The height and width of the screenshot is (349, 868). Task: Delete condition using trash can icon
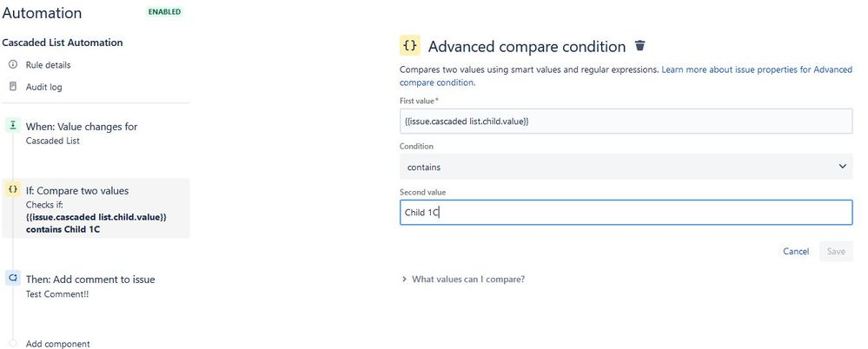point(640,46)
